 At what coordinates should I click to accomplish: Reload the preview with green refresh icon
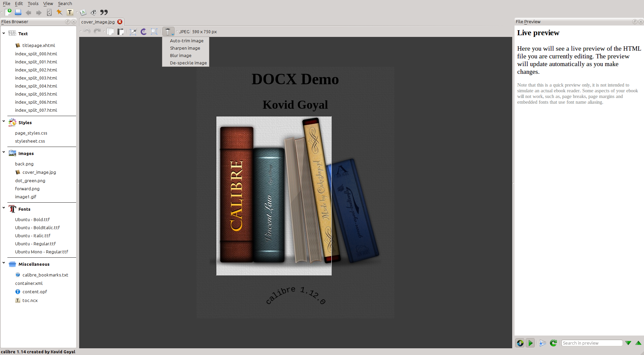pyautogui.click(x=553, y=343)
